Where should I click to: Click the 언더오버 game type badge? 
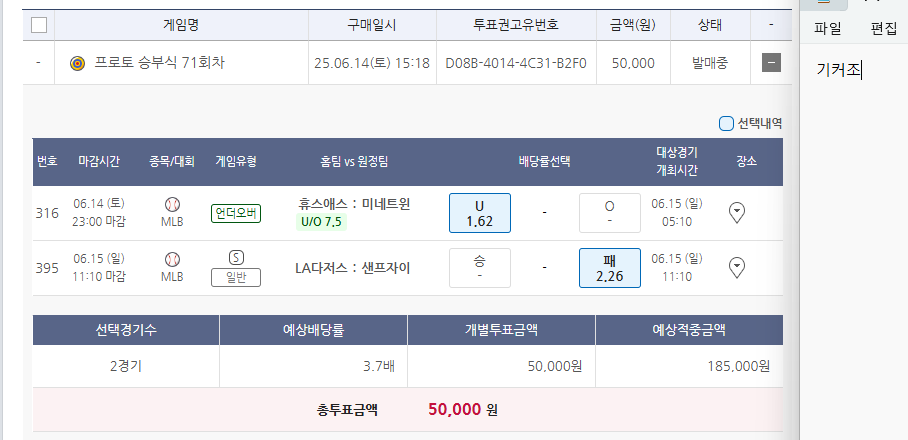pyautogui.click(x=236, y=213)
